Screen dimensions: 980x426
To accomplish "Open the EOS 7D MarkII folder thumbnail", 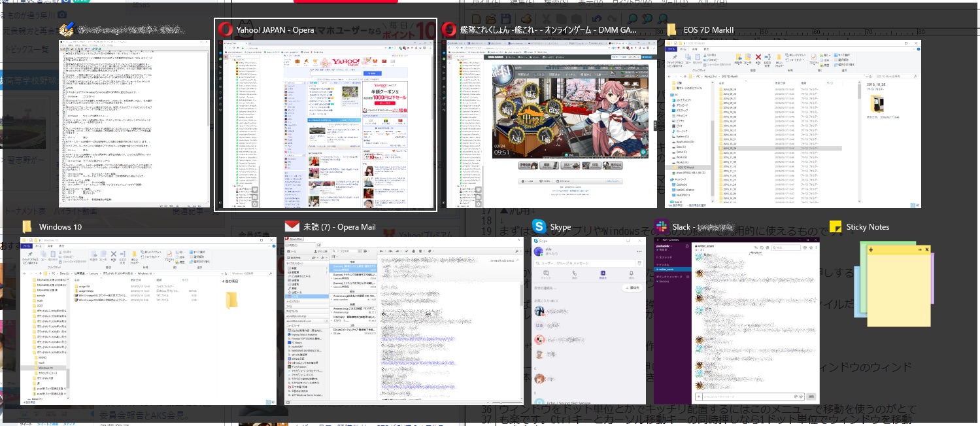I will click(793, 124).
